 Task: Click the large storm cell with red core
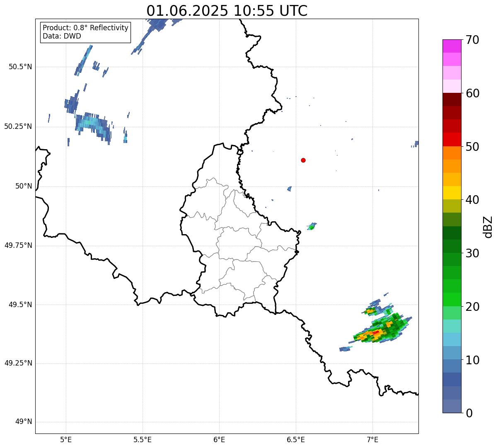[x=382, y=329]
